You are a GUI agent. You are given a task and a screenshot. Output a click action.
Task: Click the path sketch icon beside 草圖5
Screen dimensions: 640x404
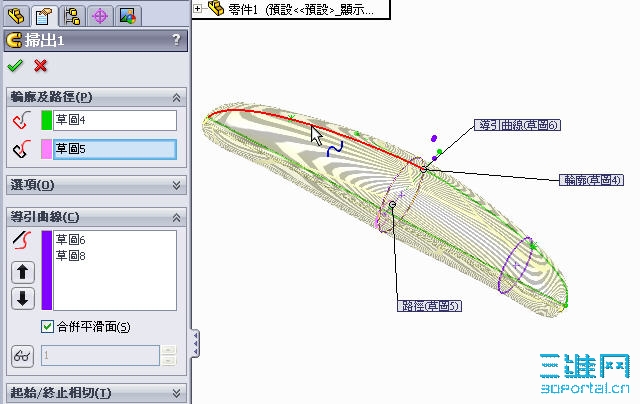tap(22, 149)
